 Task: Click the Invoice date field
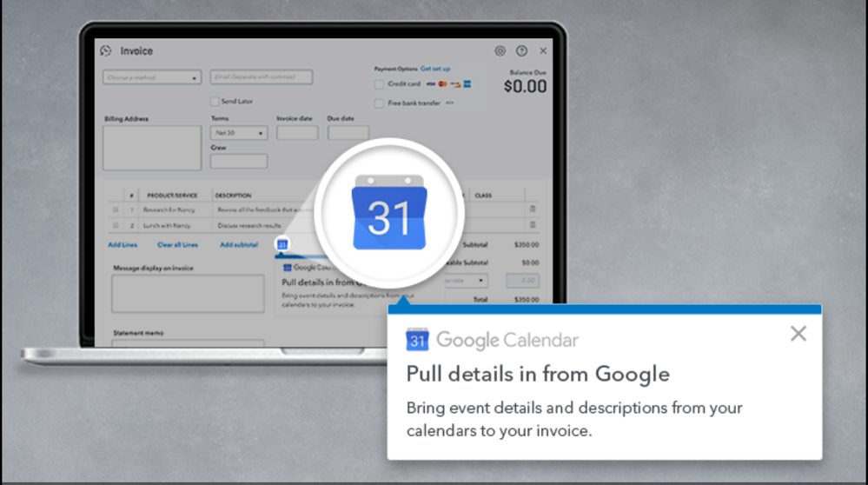(x=297, y=132)
